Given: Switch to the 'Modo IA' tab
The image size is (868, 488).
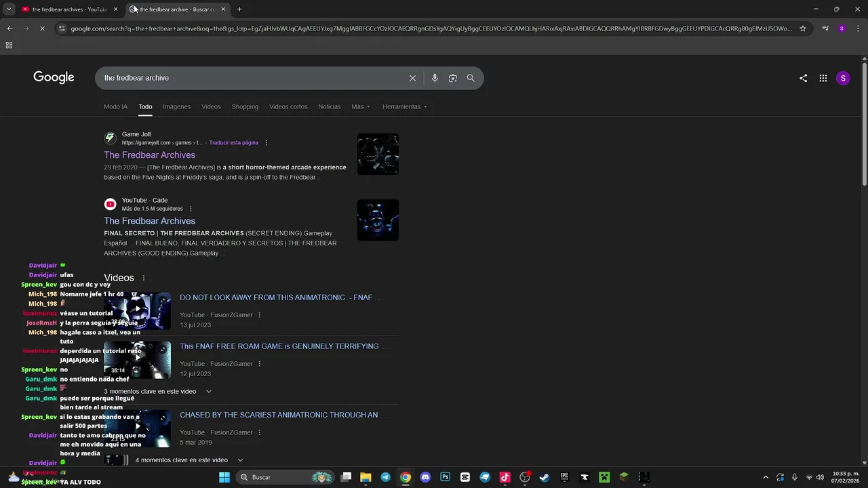Looking at the screenshot, I should 115,107.
